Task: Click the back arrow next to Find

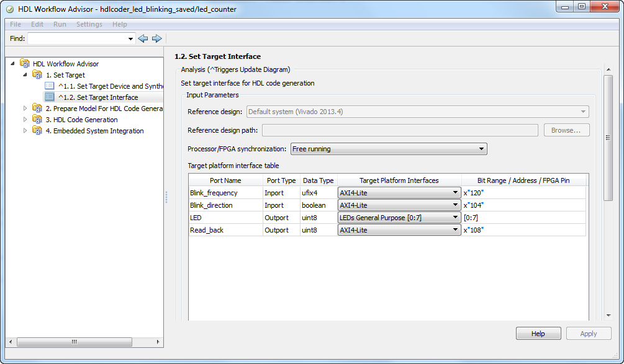Action: 143,38
